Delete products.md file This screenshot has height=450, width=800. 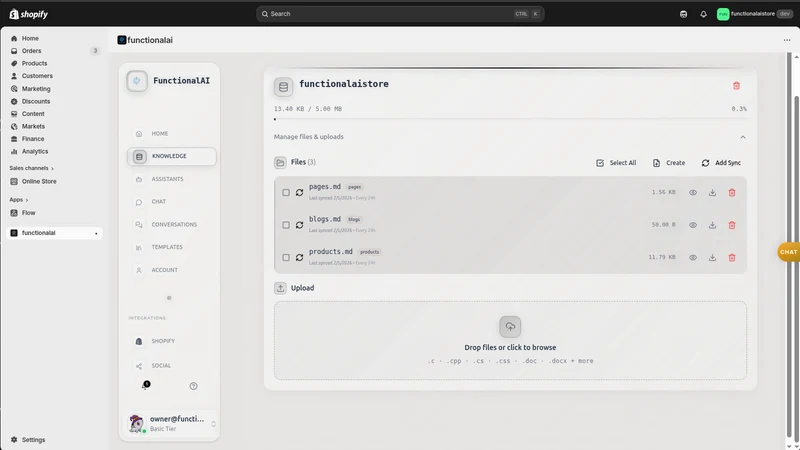click(732, 258)
